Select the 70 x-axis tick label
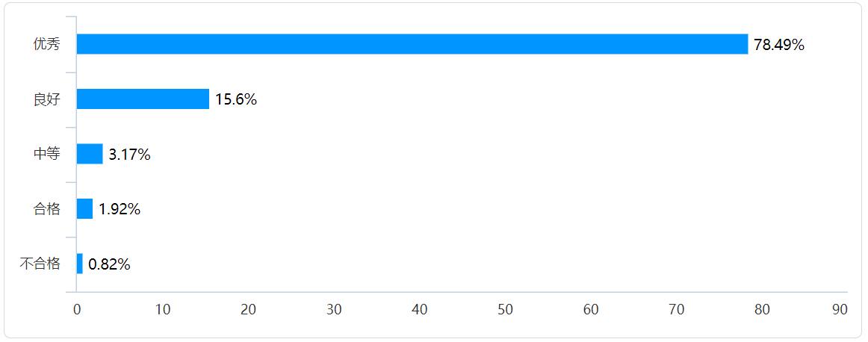 677,309
